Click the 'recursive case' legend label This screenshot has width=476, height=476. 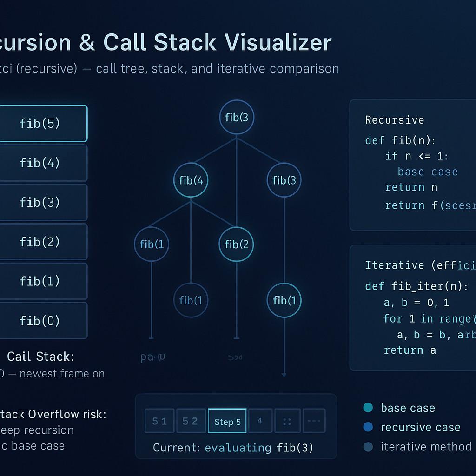click(420, 428)
